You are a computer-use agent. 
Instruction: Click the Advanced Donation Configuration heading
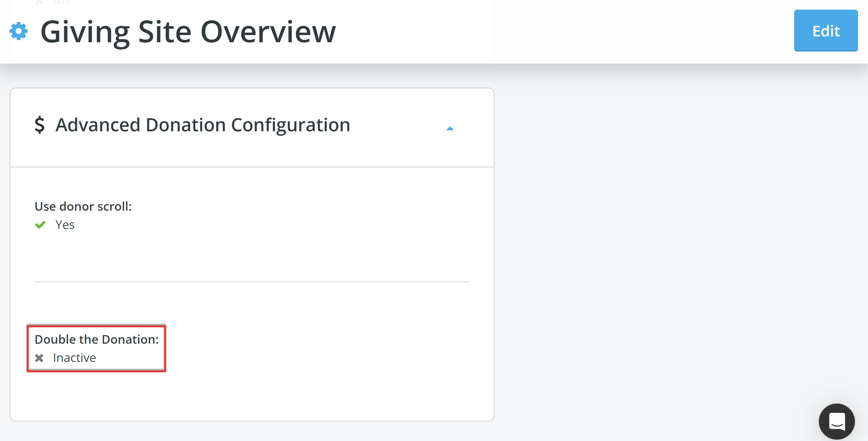202,125
